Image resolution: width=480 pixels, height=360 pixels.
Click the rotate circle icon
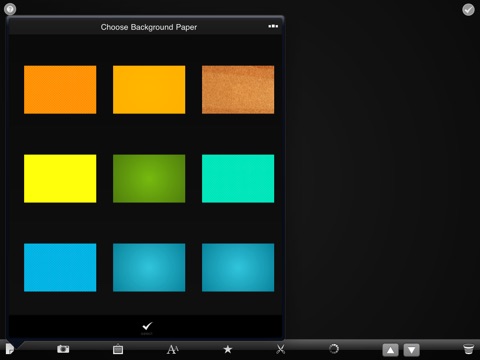point(334,349)
